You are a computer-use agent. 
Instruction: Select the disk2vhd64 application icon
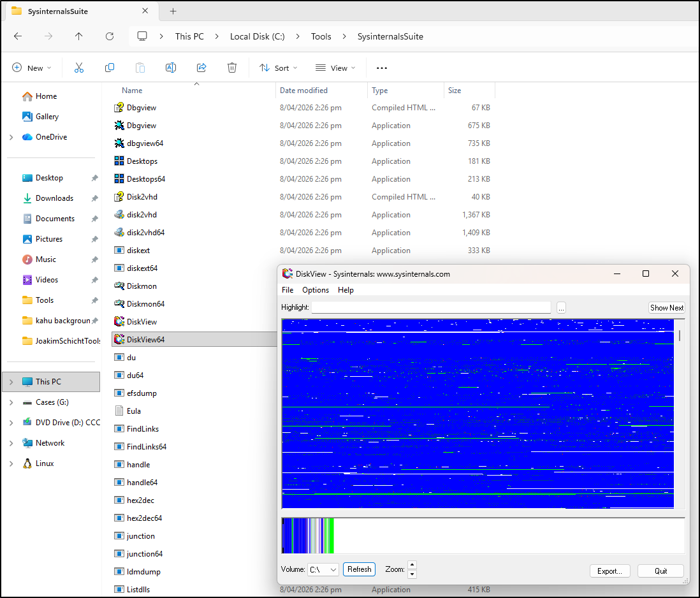(119, 233)
